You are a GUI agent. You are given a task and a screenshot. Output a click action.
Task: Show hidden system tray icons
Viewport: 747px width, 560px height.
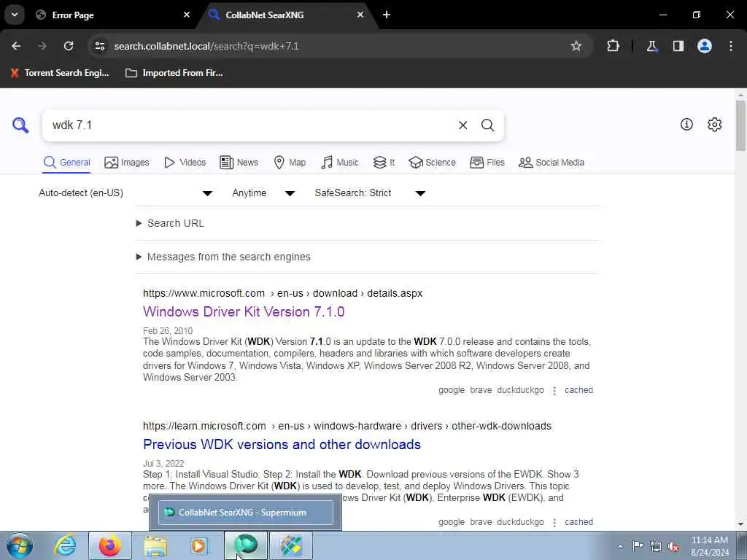(x=620, y=546)
